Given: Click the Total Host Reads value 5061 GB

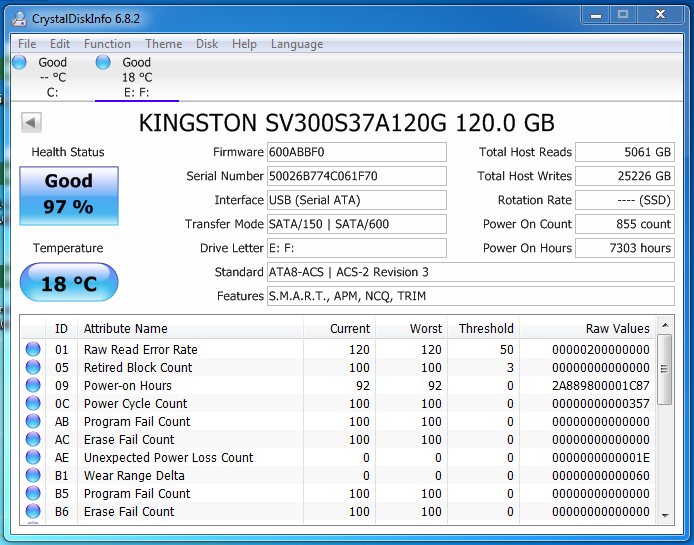Looking at the screenshot, I should [x=625, y=152].
